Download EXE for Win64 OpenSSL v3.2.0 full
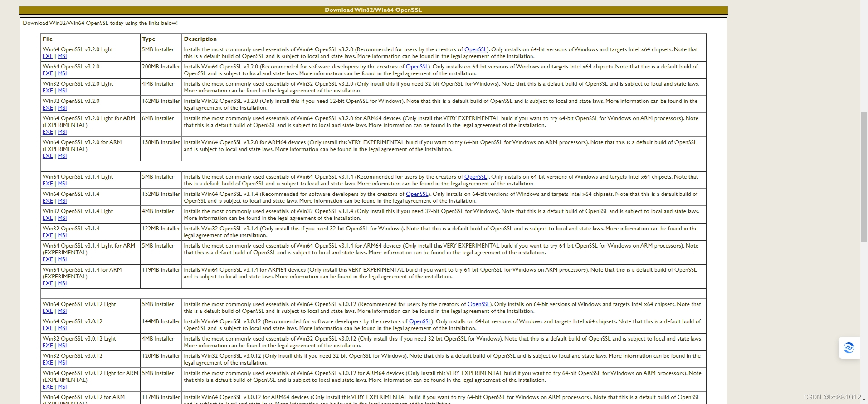 point(48,73)
